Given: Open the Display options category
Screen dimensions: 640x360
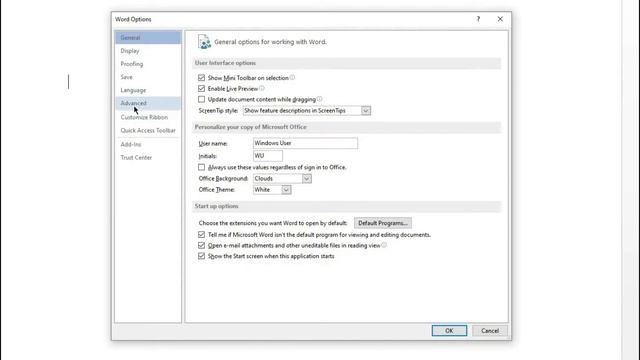Looking at the screenshot, I should point(148,51).
